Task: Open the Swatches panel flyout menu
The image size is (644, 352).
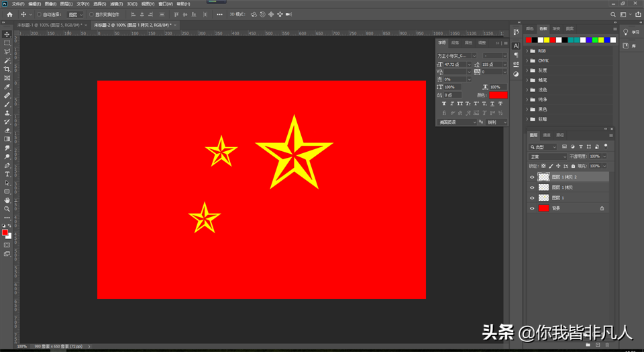Action: pyautogui.click(x=614, y=29)
